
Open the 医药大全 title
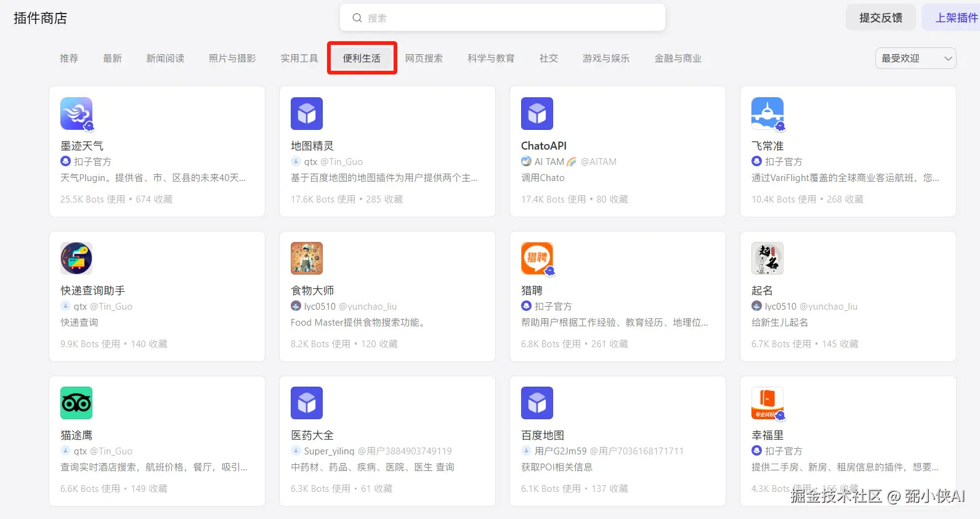tap(312, 435)
